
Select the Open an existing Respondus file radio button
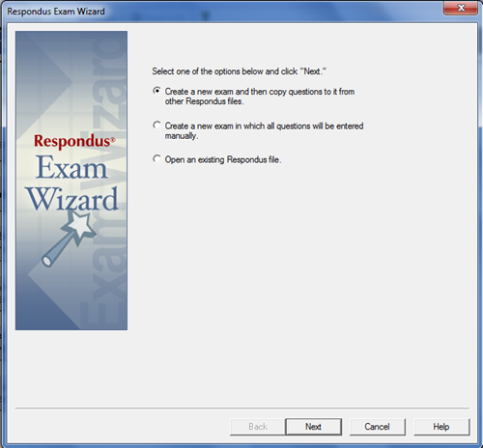156,159
